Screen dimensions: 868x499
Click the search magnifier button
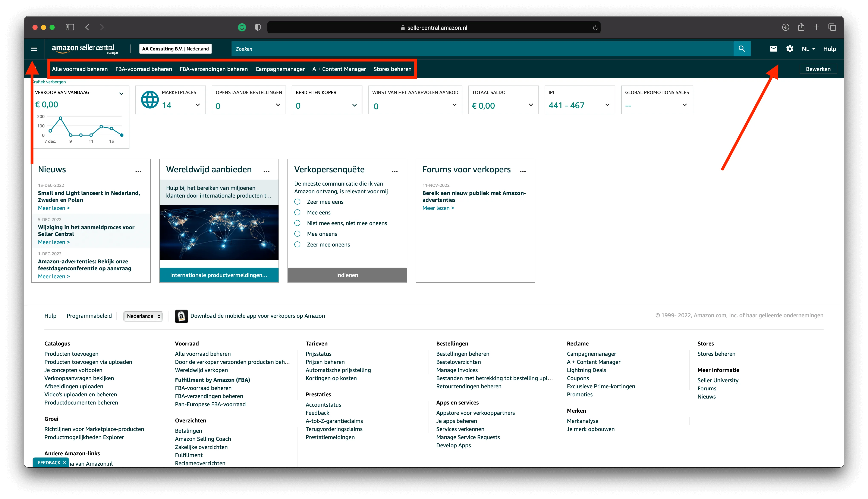[742, 49]
